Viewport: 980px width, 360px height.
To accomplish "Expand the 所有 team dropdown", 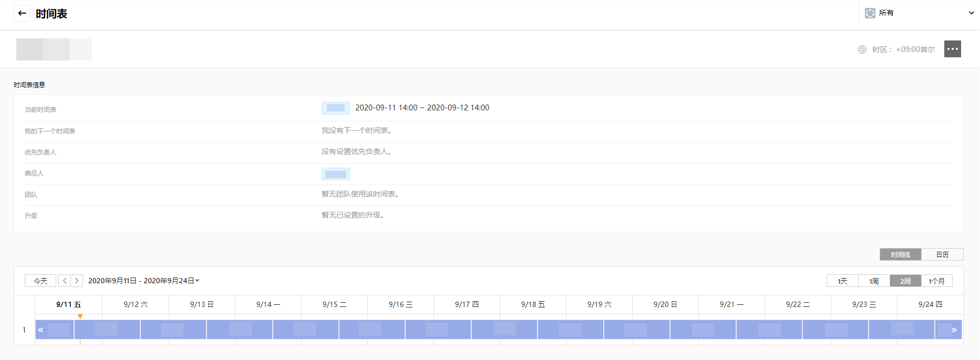I will tap(971, 13).
